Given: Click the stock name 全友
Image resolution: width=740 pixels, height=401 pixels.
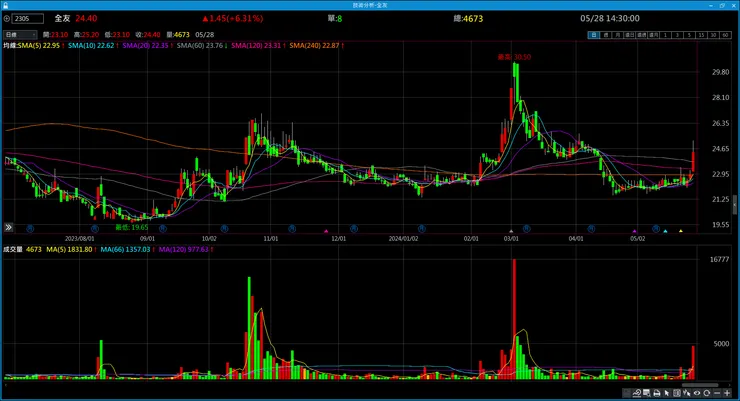Looking at the screenshot, I should click(x=62, y=18).
